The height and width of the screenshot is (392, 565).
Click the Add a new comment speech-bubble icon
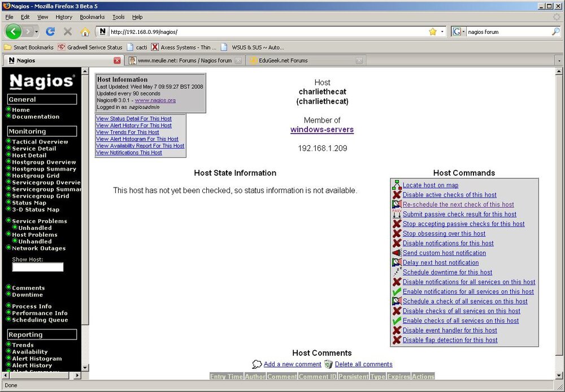(257, 364)
